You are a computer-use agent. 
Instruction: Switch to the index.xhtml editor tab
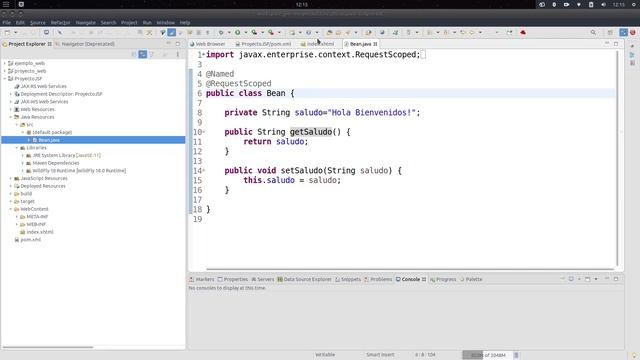(x=318, y=44)
